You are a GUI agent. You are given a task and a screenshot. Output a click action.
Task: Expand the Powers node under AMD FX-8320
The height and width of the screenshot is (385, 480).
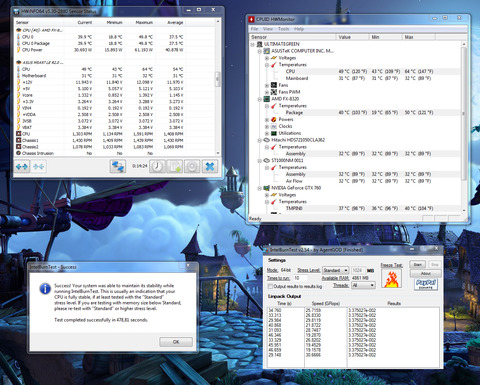coord(267,120)
